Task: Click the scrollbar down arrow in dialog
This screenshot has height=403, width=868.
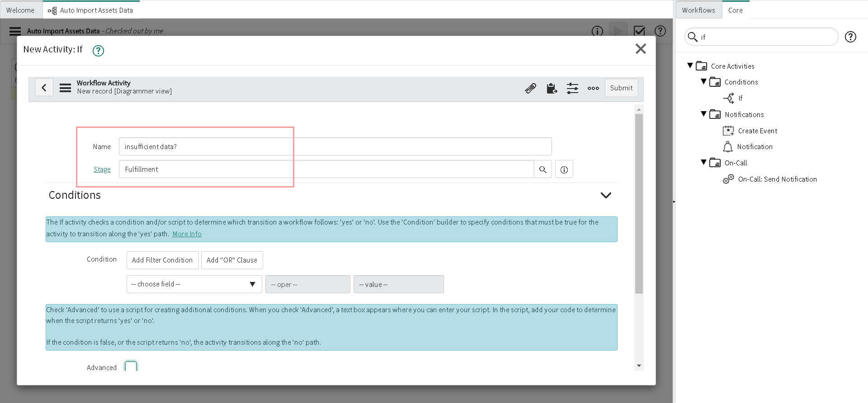Action: click(x=639, y=366)
